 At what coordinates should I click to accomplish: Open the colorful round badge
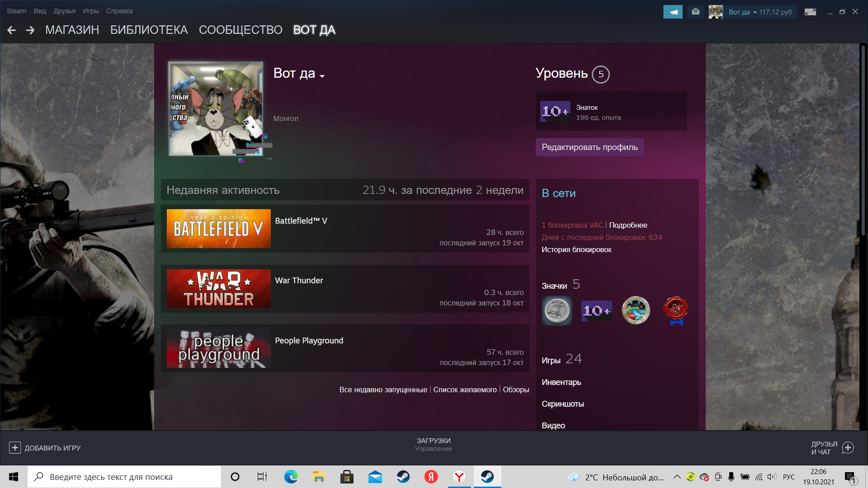coord(636,310)
